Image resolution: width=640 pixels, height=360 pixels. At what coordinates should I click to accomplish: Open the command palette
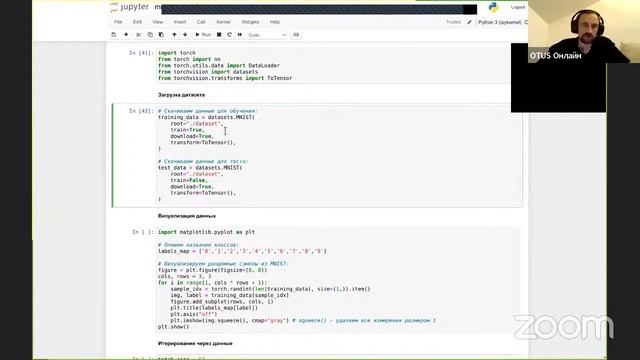[296, 35]
